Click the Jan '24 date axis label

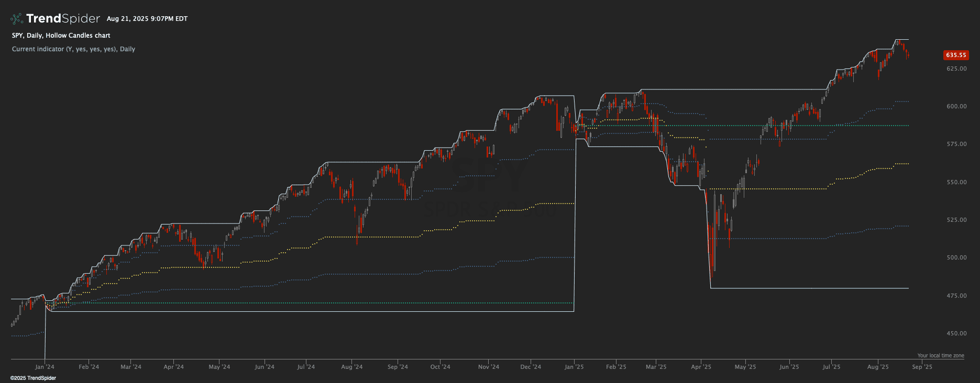click(45, 367)
